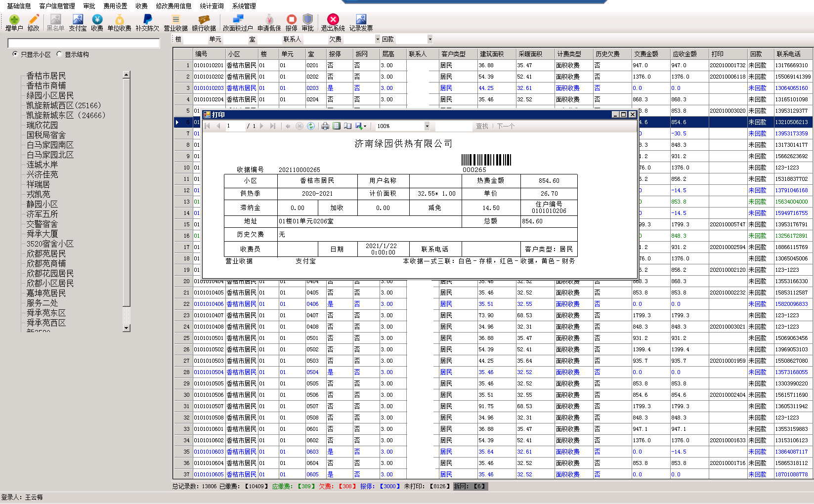Click the phone number 13210506213 link

tap(791, 122)
